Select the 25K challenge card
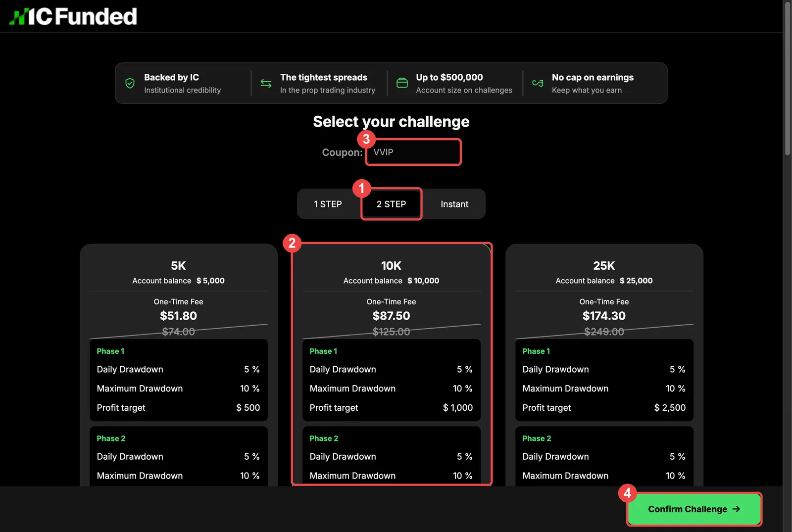Screen dimensions: 792x532 604,365
